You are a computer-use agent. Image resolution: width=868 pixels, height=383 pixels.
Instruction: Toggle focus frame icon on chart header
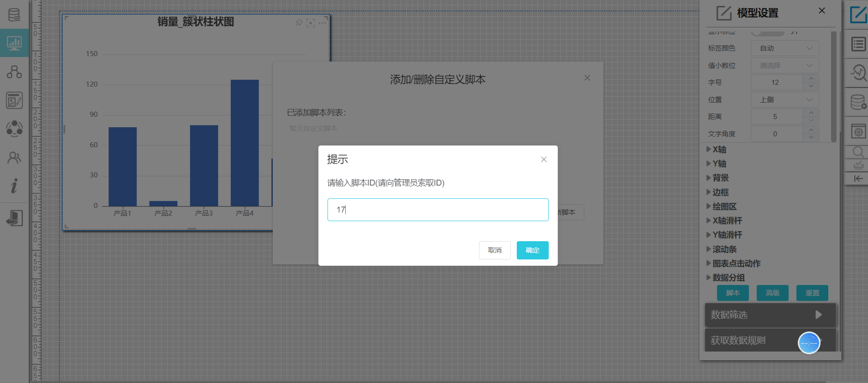coord(311,23)
